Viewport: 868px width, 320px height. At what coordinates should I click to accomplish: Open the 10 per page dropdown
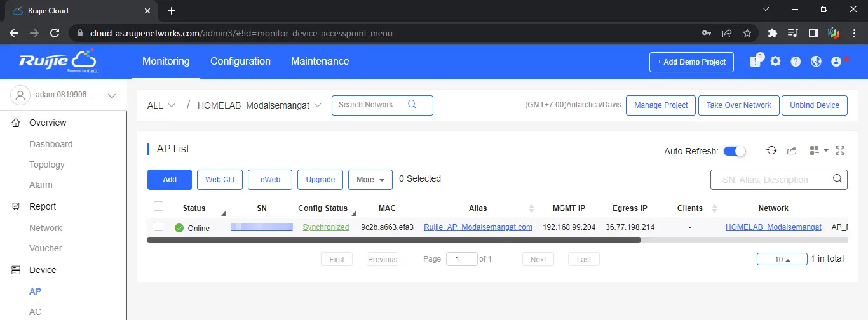pos(782,259)
